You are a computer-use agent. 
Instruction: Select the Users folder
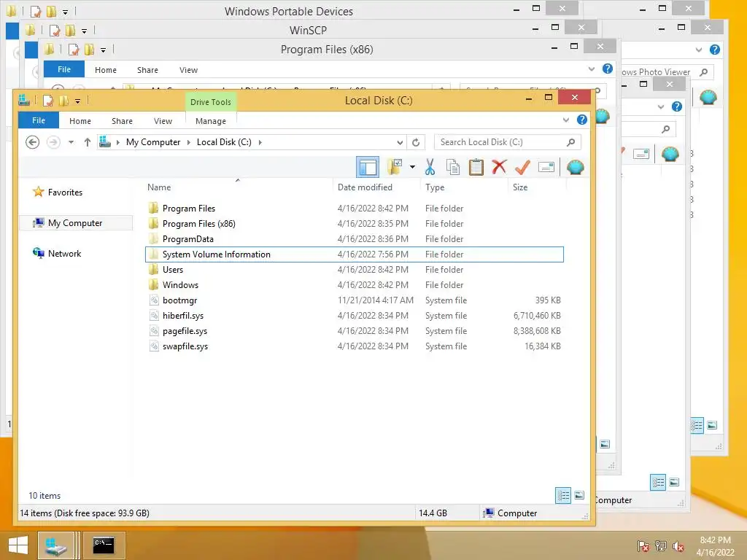coord(354,270)
